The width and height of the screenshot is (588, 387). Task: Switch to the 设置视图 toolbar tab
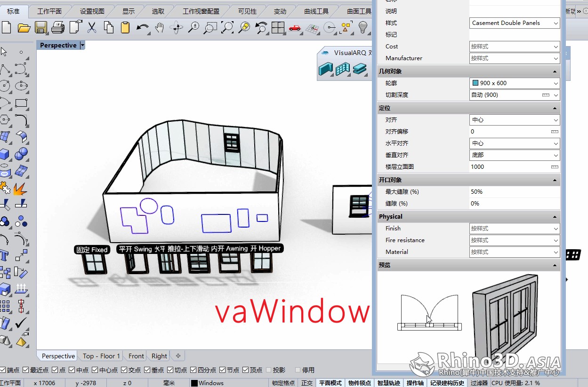pyautogui.click(x=92, y=11)
